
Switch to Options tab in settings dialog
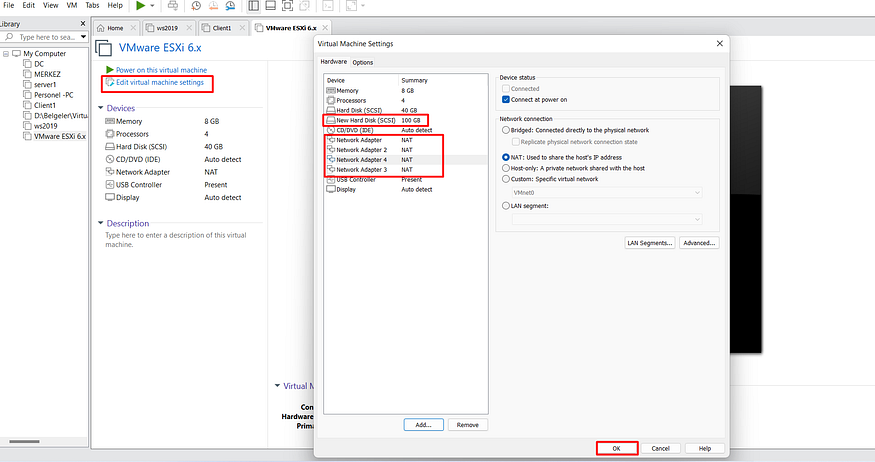[x=363, y=62]
